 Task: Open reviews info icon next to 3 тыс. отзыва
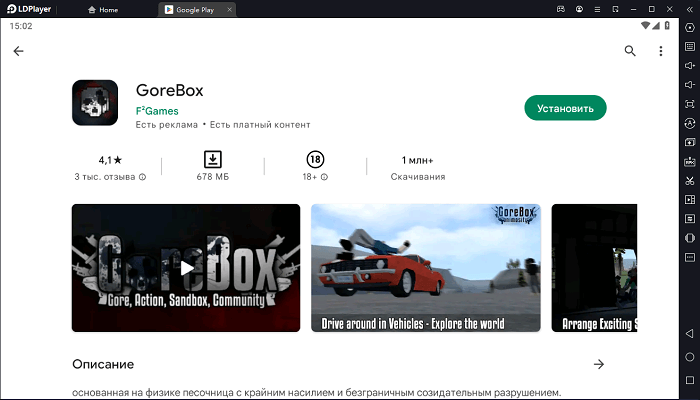[142, 177]
